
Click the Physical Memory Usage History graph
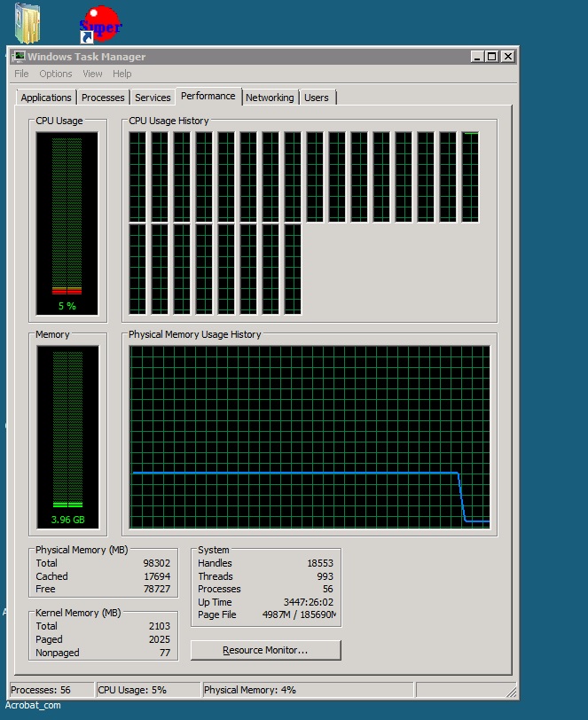(x=310, y=436)
